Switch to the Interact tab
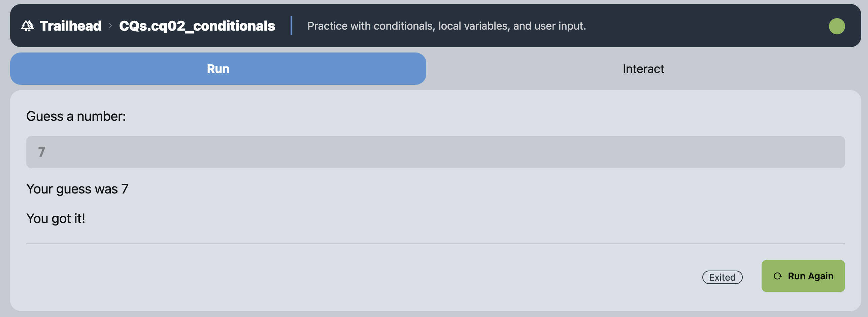 [x=643, y=69]
